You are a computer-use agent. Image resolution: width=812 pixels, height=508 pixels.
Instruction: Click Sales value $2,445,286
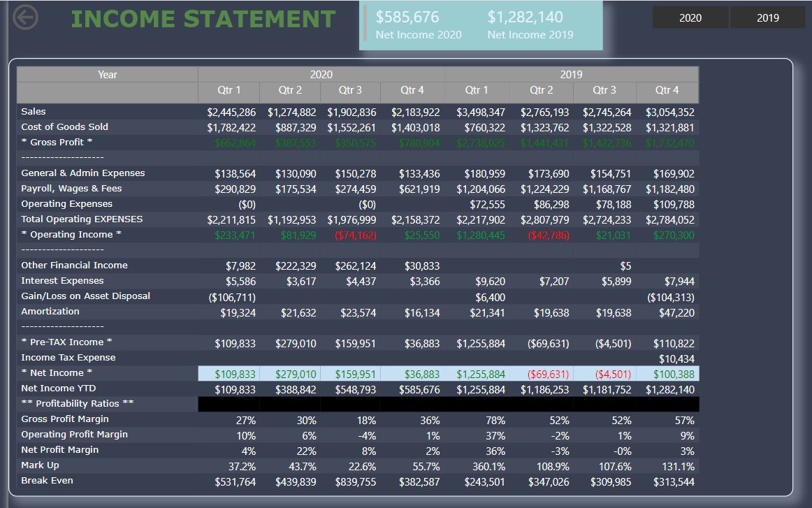tap(231, 113)
